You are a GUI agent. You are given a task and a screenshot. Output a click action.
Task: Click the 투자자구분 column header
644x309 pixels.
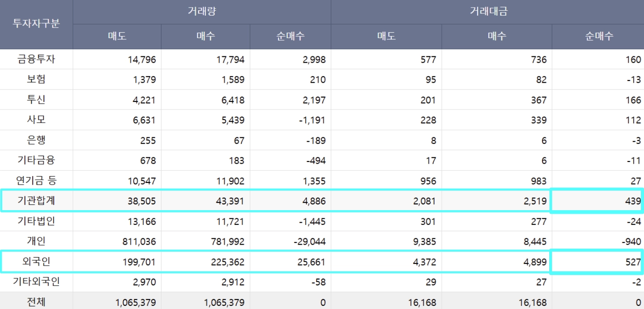[36, 24]
